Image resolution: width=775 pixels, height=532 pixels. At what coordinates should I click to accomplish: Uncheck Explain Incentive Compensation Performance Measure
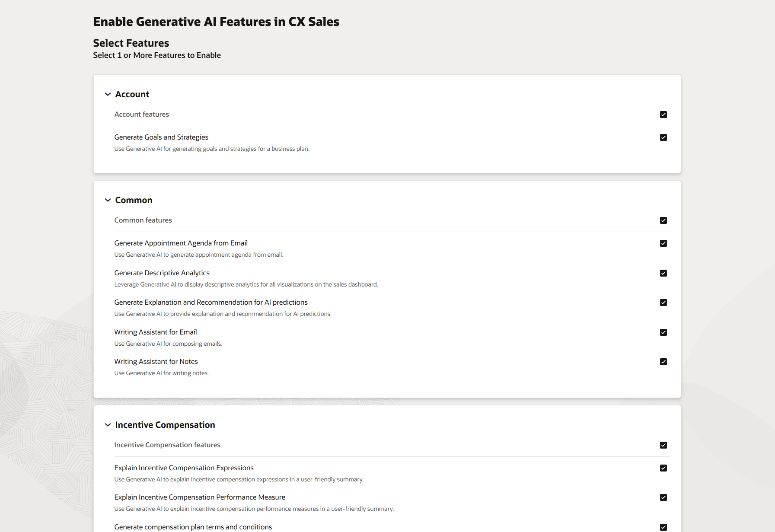click(663, 497)
